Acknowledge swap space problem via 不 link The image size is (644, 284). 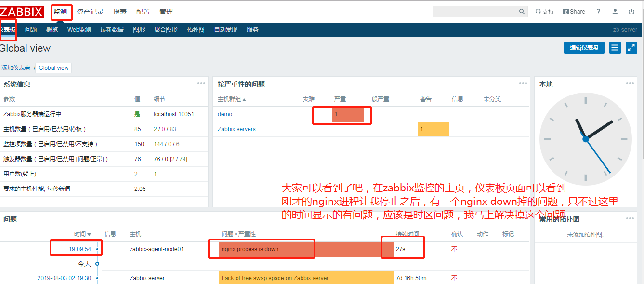point(454,278)
